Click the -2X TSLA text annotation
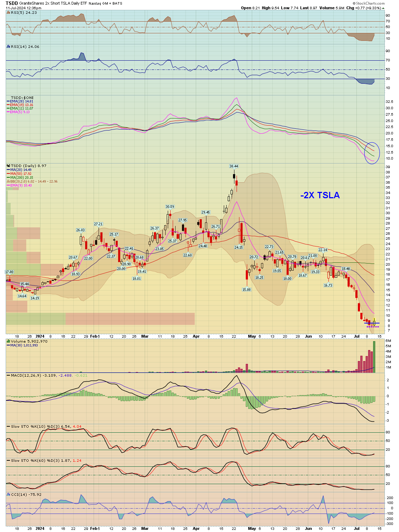Viewport: 399px width, 532px height. click(x=320, y=195)
